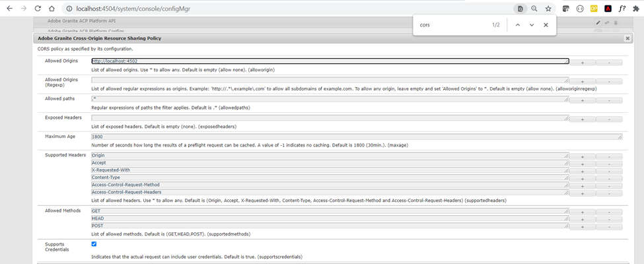Add an Exposed Headers entry
644x264 pixels.
(583, 119)
